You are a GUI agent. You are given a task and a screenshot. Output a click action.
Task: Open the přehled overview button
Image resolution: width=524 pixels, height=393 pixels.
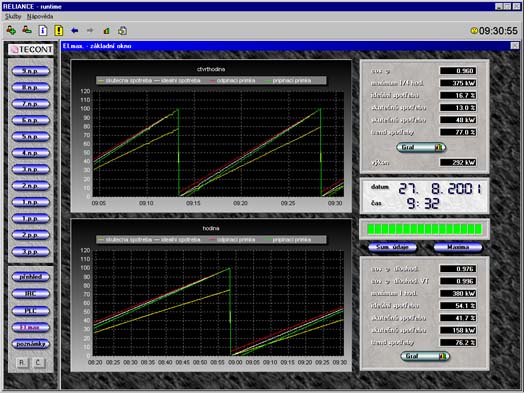tap(31, 277)
